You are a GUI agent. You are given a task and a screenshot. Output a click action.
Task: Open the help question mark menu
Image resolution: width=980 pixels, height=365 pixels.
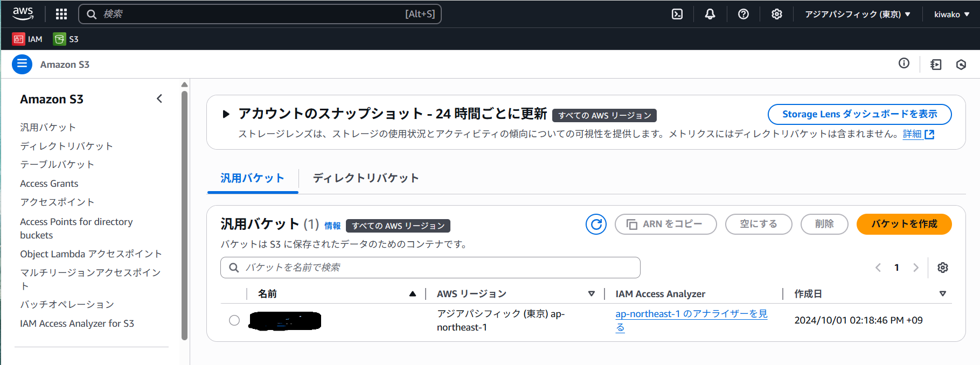(743, 14)
